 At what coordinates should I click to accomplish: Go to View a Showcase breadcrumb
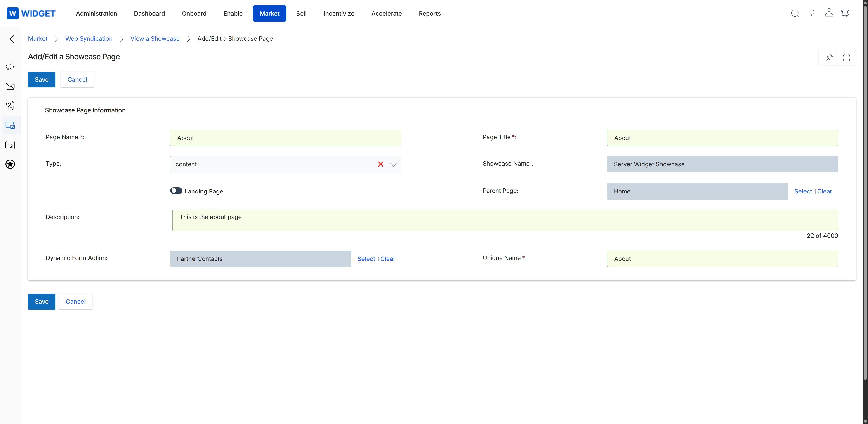click(x=155, y=39)
